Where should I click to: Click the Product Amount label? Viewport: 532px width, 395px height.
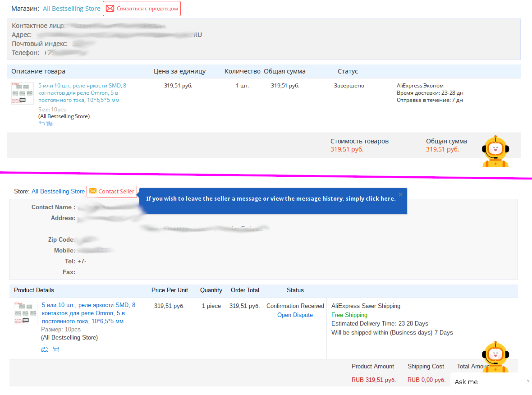[372, 366]
